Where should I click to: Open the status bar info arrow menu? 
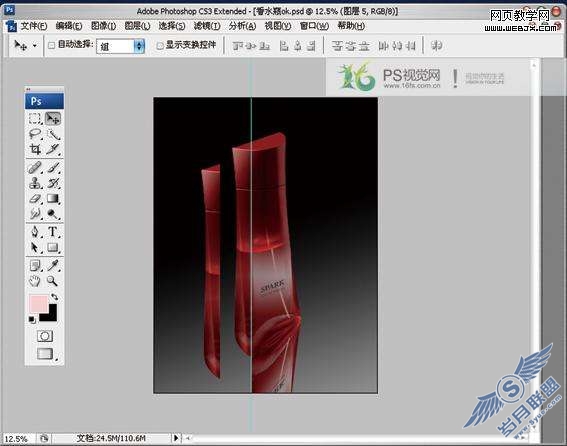[176, 438]
